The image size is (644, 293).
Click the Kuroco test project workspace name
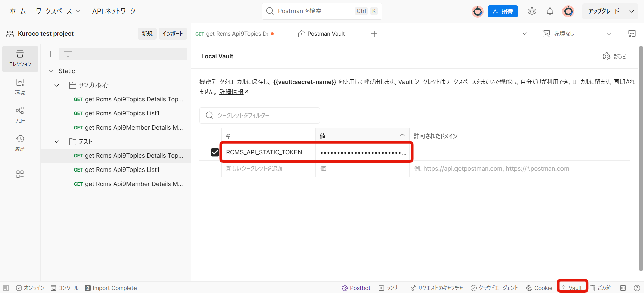pyautogui.click(x=46, y=34)
